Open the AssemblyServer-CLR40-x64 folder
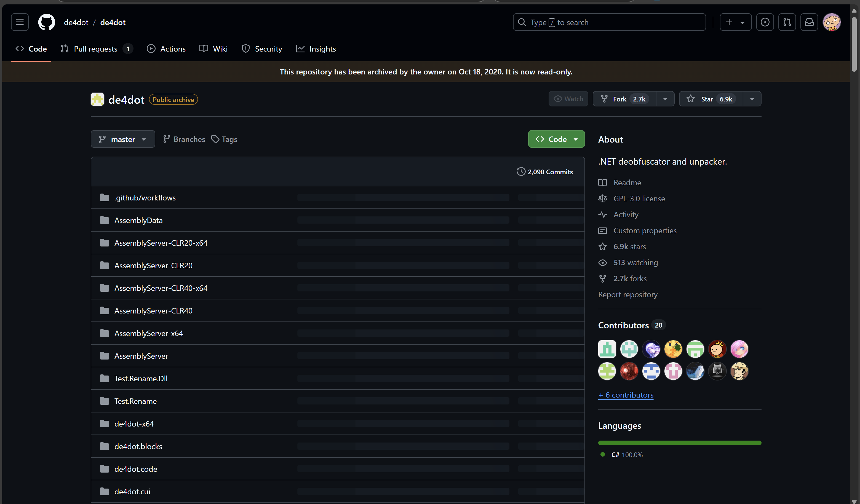This screenshot has width=860, height=504. 161,288
